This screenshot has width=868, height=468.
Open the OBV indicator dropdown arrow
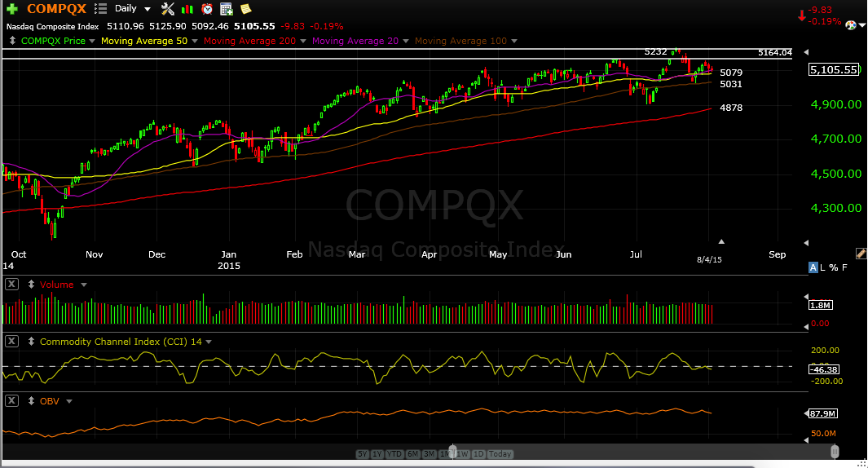coord(69,401)
